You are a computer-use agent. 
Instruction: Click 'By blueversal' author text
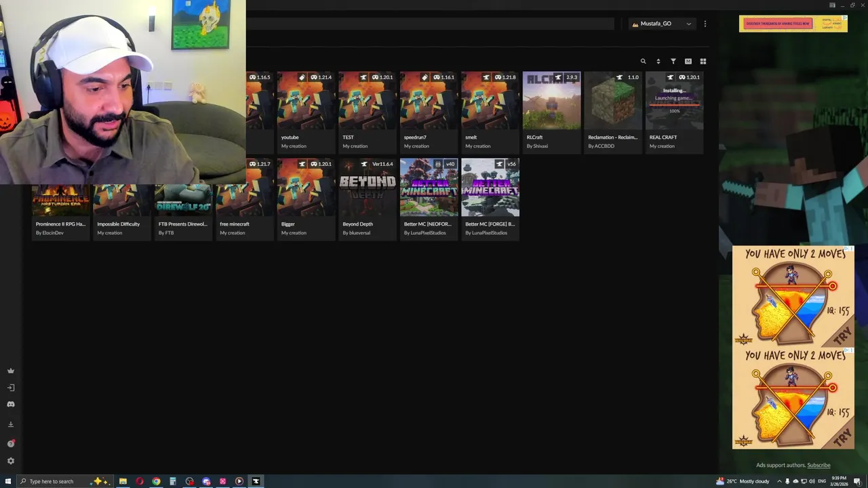tap(357, 232)
